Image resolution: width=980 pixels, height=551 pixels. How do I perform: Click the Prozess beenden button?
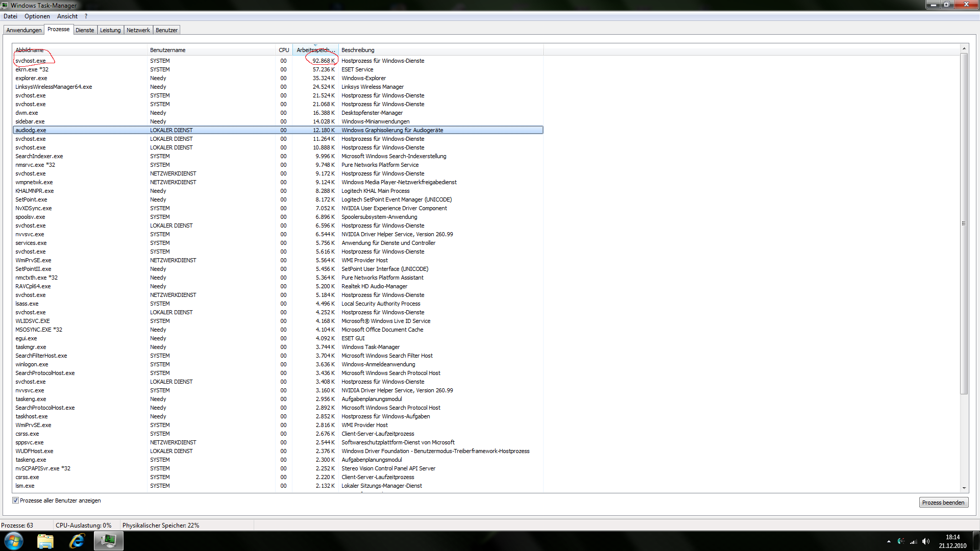(943, 503)
